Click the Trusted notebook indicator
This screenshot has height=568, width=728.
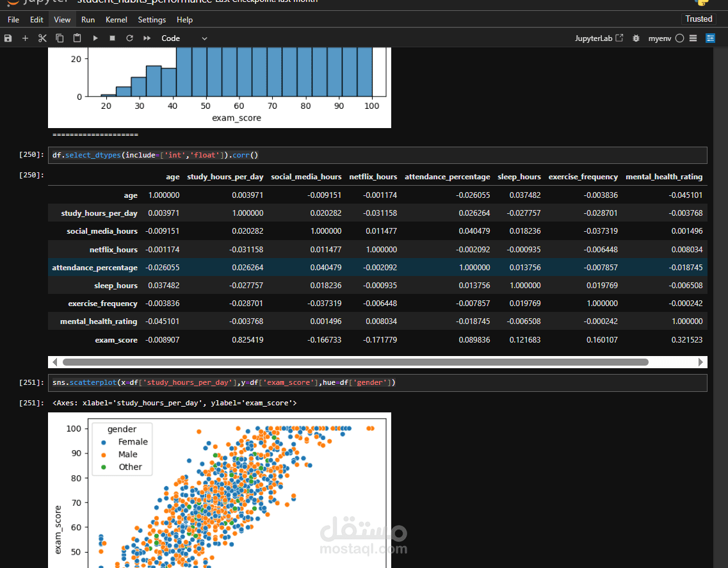[x=699, y=19]
